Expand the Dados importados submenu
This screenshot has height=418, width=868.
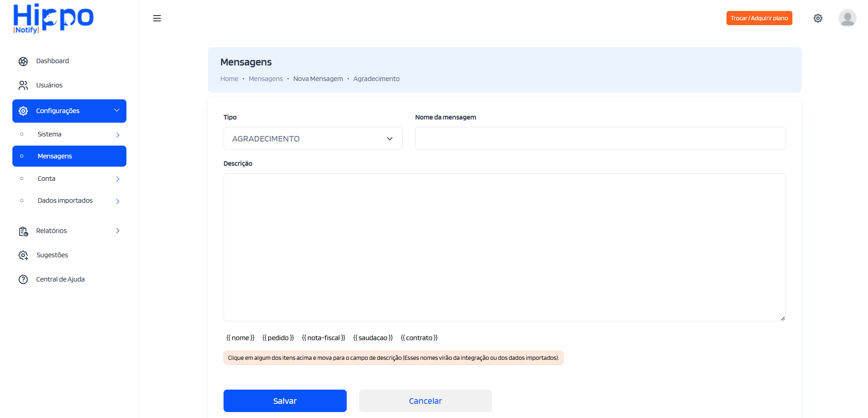118,201
